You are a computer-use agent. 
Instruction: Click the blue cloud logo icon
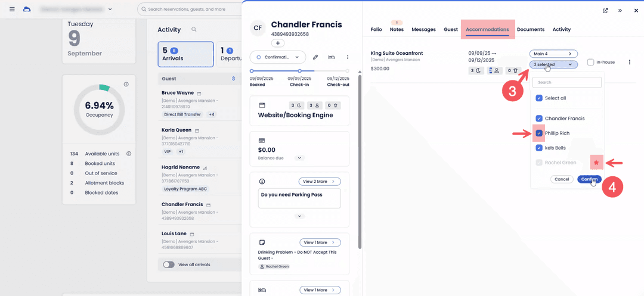27,9
